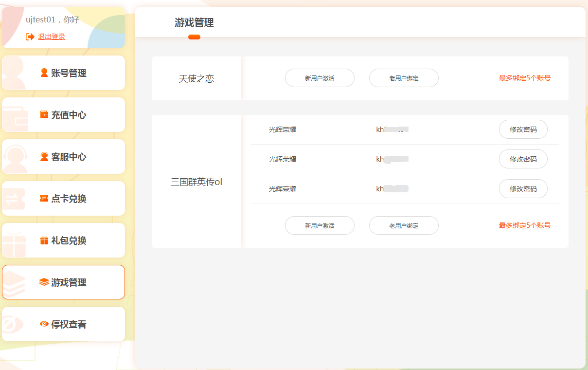
Task: Click the 停权查看 eye icon
Action: point(44,324)
